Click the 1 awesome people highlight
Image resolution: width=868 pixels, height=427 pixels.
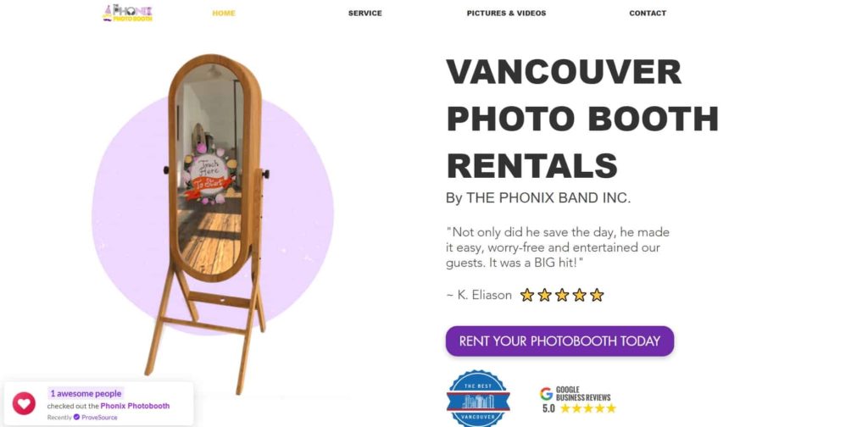pyautogui.click(x=86, y=394)
